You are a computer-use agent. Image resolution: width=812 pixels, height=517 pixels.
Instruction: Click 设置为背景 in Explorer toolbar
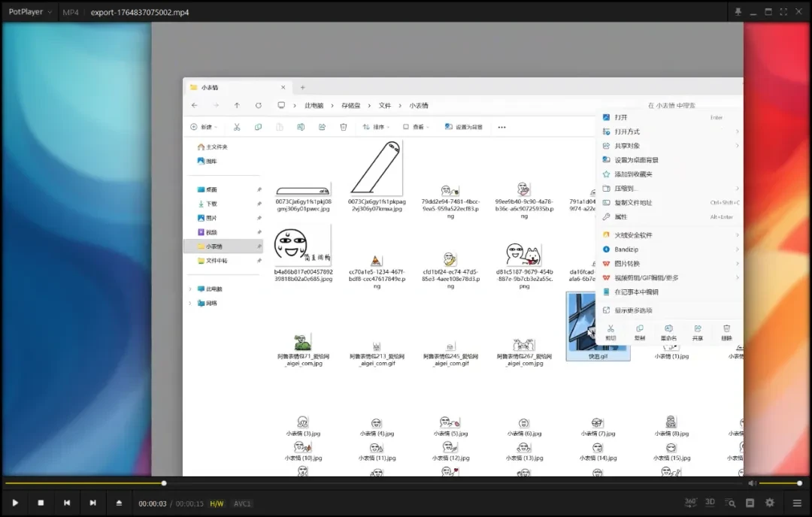[x=464, y=127]
